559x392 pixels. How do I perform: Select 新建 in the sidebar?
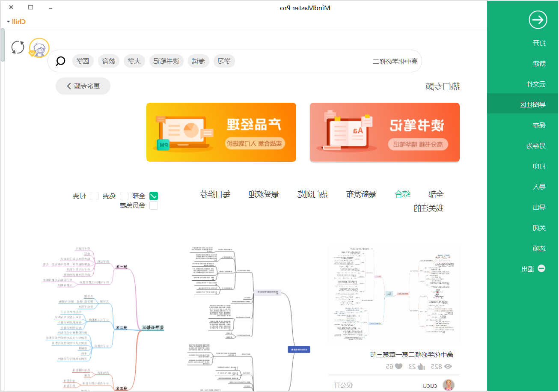tap(539, 63)
